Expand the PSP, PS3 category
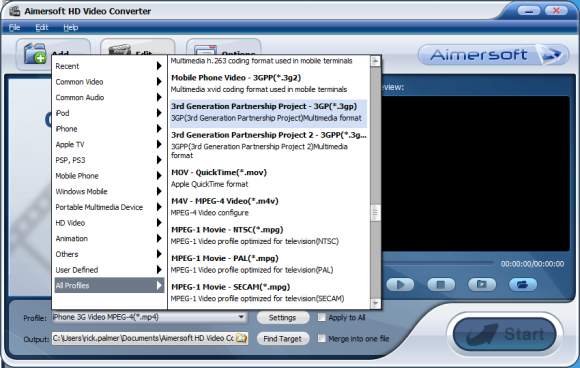Screen dimensions: 580x368 pyautogui.click(x=109, y=160)
